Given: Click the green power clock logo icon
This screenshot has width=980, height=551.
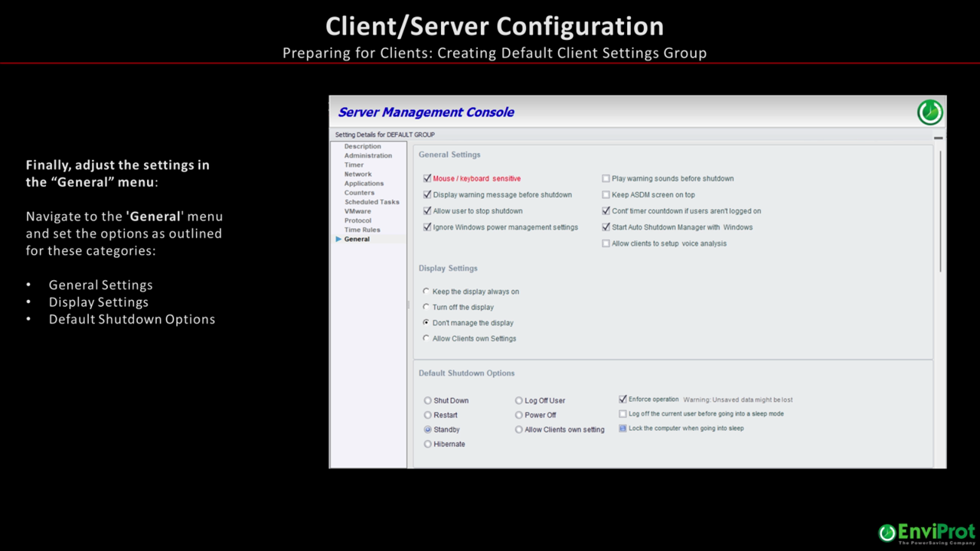Looking at the screenshot, I should tap(930, 112).
